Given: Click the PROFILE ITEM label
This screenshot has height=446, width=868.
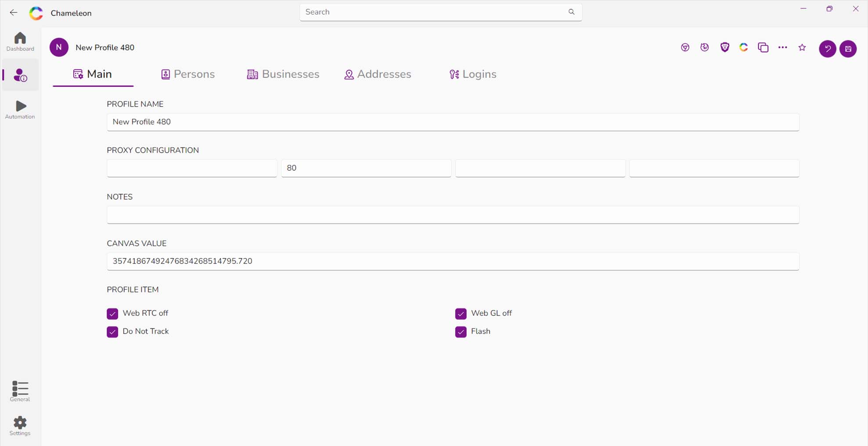Looking at the screenshot, I should tap(133, 289).
